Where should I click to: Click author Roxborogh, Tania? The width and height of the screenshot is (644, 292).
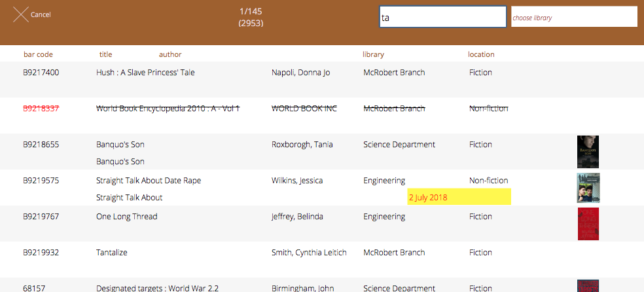tap(302, 145)
